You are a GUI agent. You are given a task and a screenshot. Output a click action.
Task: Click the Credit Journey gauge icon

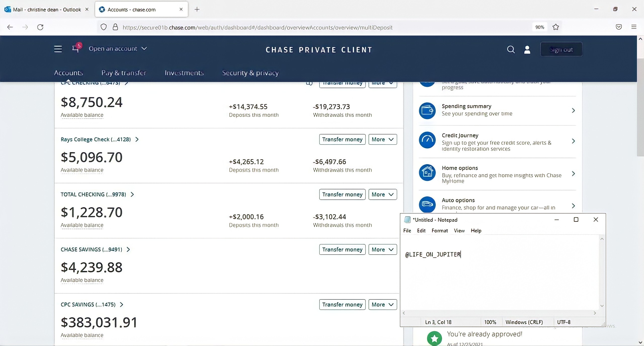(x=427, y=140)
